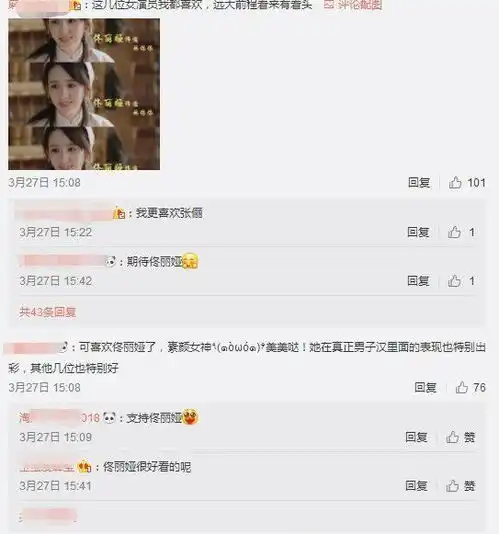Like the reply posted at 15:09
This screenshot has height=534, width=499.
[460, 437]
